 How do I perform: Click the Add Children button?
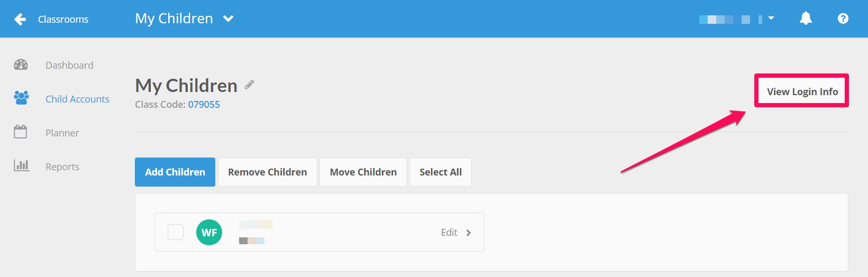[x=175, y=172]
